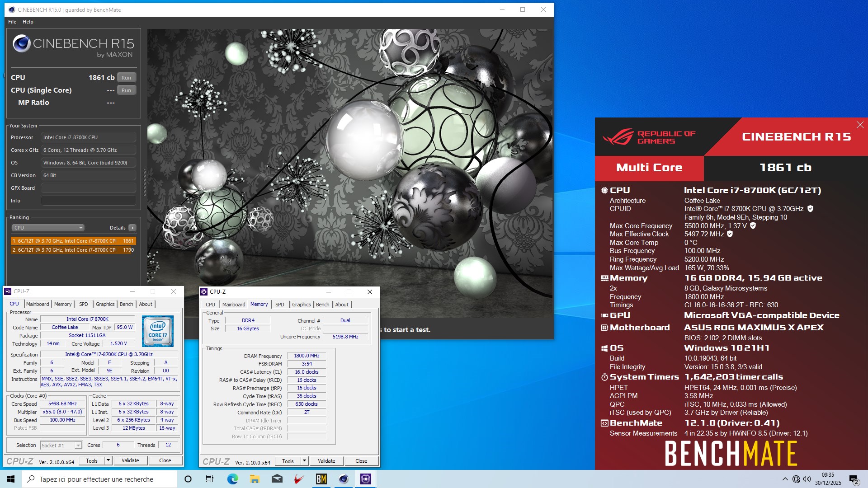Click the Core Speed value 5498.68 MHz
The height and width of the screenshot is (488, 868).
pyautogui.click(x=62, y=404)
